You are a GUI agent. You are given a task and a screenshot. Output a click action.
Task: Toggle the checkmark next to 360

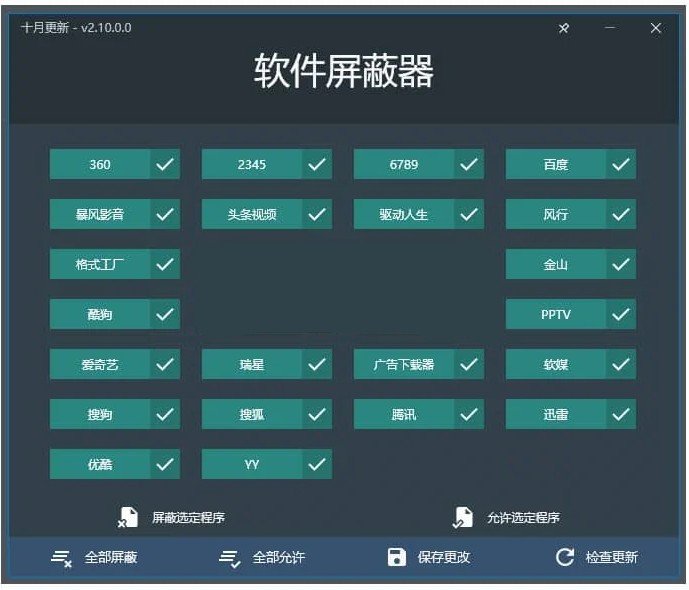(166, 164)
